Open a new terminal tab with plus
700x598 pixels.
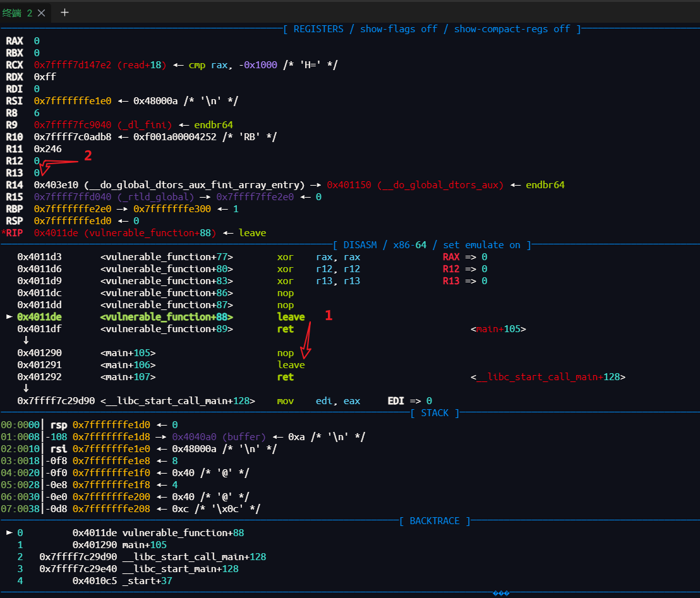64,13
